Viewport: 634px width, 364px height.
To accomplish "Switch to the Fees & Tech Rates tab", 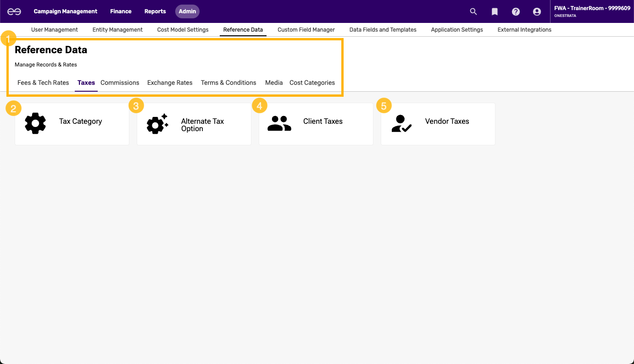I will click(x=43, y=83).
